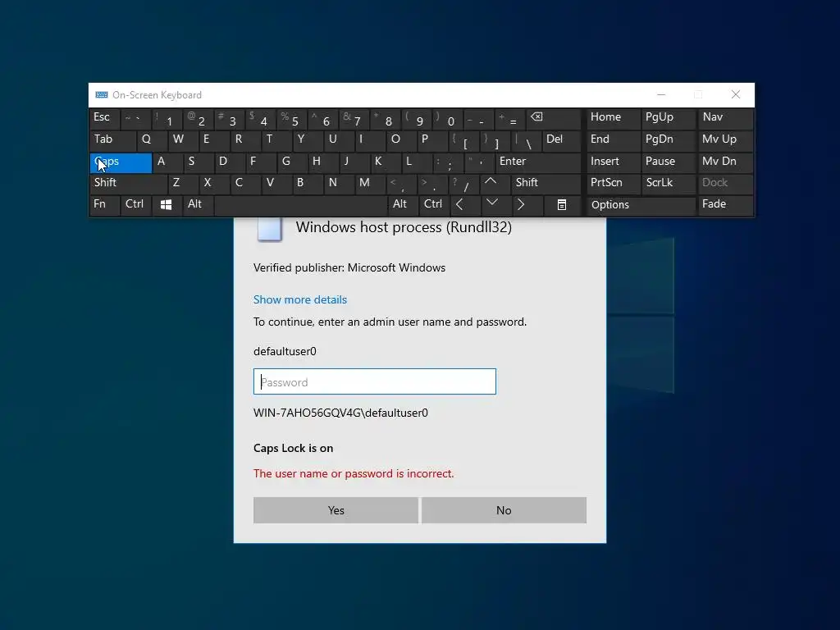
Task: Click the number 1 key
Action: pos(167,119)
